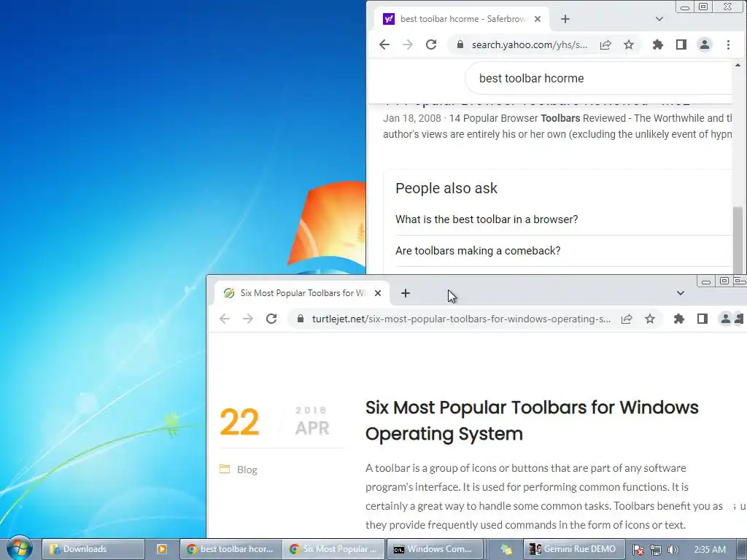
Task: Expand tab search chevron in turtlejet window
Action: tap(681, 293)
